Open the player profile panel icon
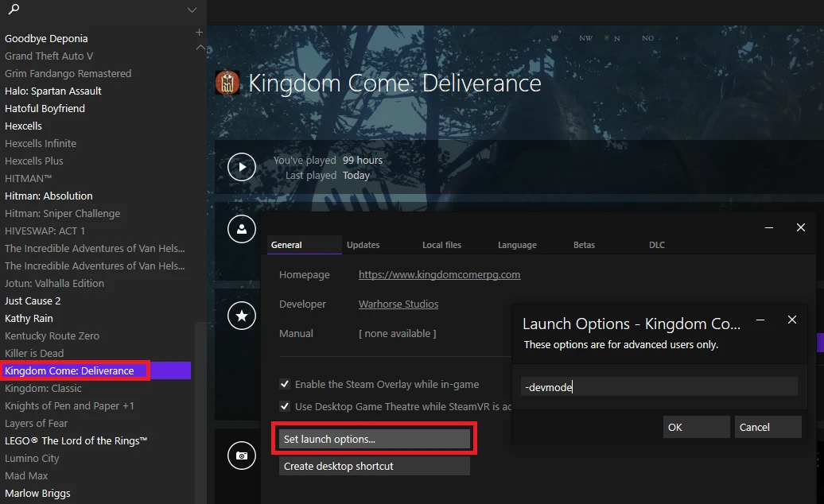Image resolution: width=824 pixels, height=504 pixels. click(x=241, y=228)
